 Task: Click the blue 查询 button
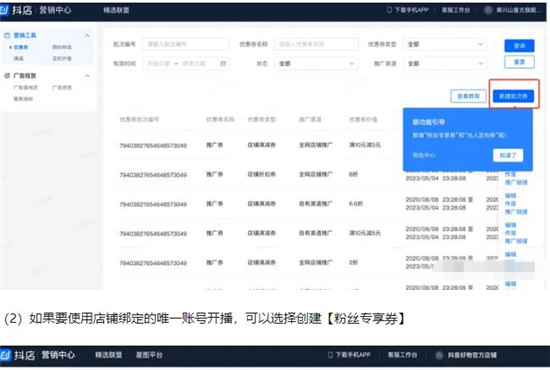tap(519, 46)
